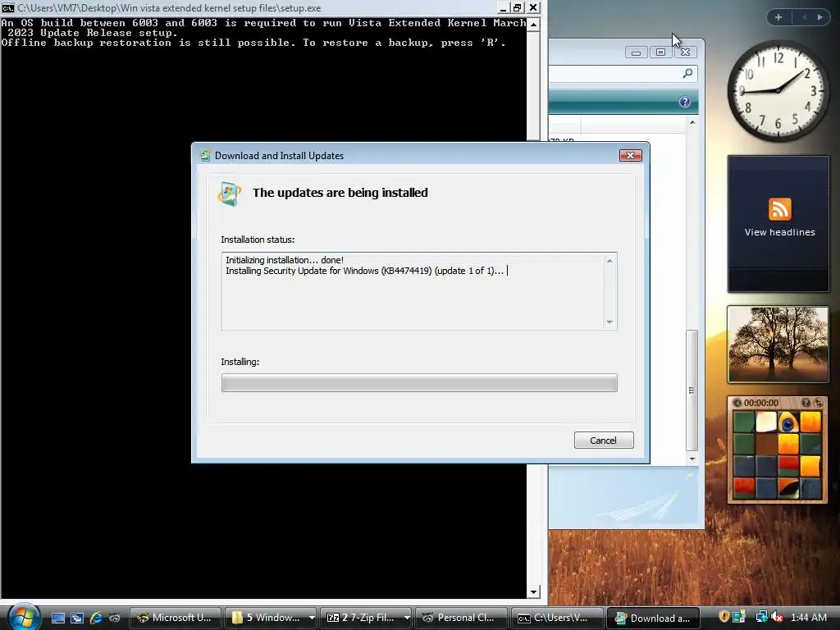The height and width of the screenshot is (630, 840).
Task: Click the puzzle tile with the bird eye
Action: click(788, 422)
